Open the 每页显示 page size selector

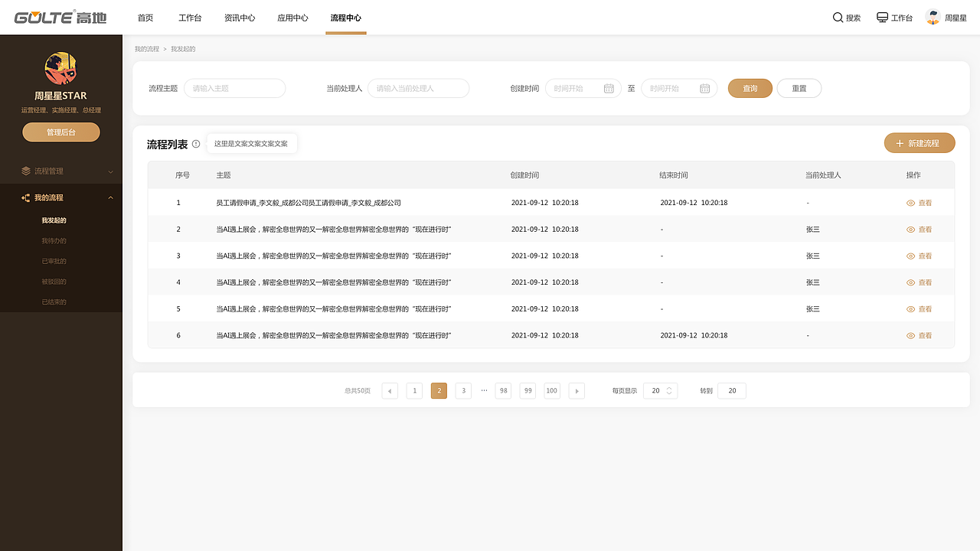point(660,391)
